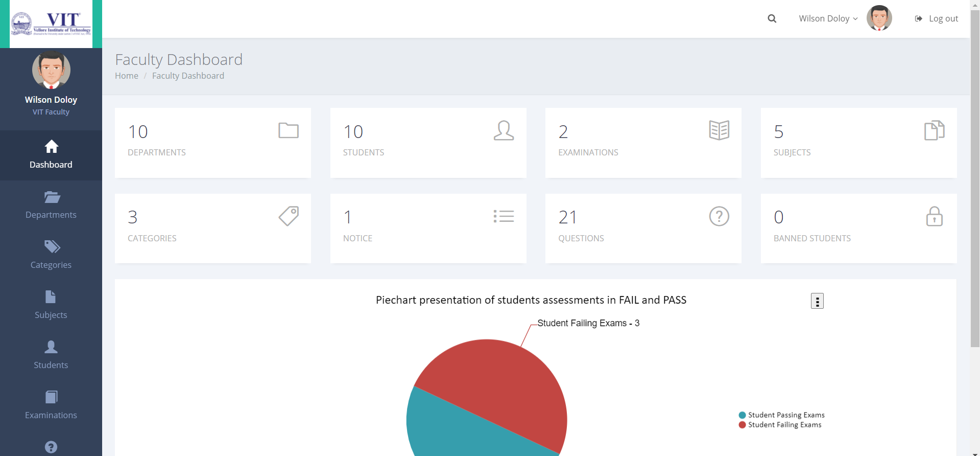Open Departments from the sidebar
Image resolution: width=980 pixels, height=456 pixels.
(51, 205)
